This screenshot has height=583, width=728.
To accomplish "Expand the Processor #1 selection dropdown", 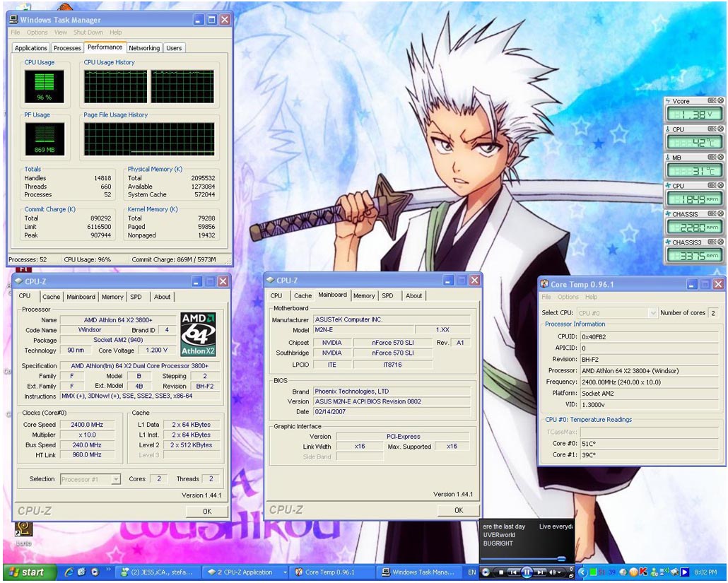I will 116,479.
